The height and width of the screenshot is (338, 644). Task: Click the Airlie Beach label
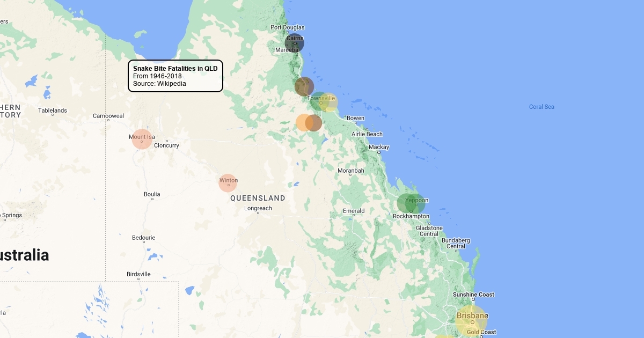(x=367, y=134)
